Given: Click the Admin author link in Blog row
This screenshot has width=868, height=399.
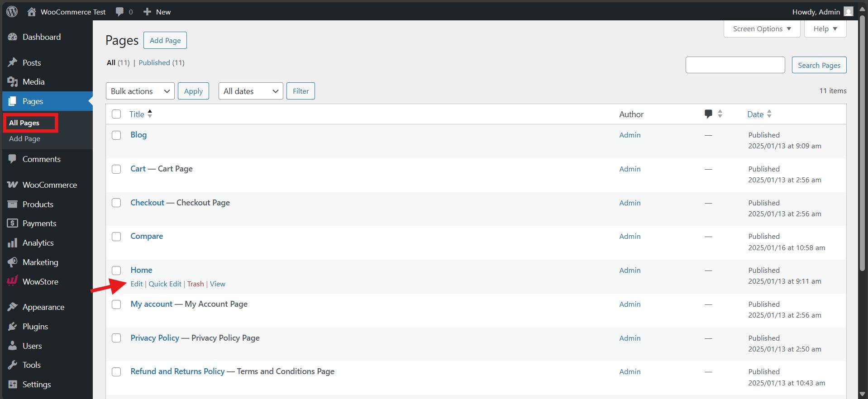Looking at the screenshot, I should [630, 135].
